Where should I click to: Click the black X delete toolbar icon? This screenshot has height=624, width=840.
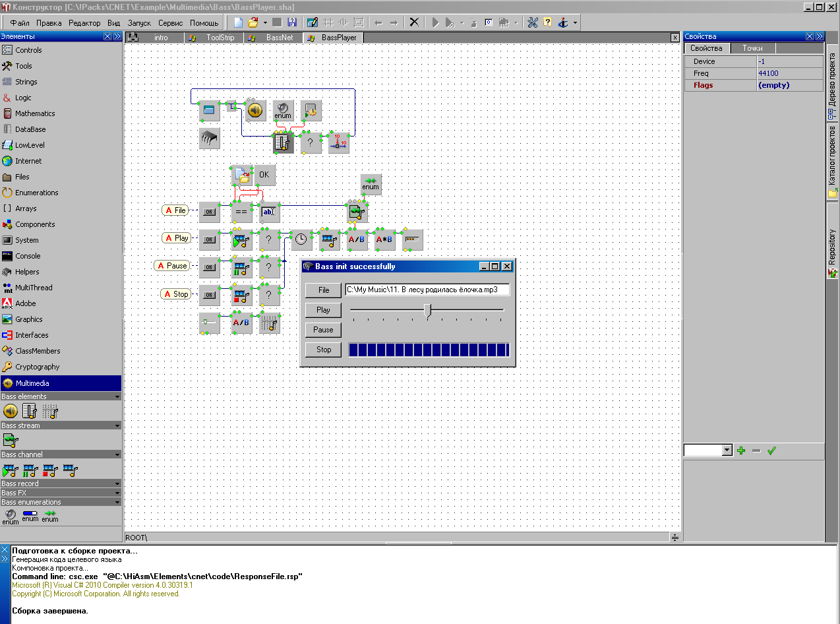pos(413,22)
